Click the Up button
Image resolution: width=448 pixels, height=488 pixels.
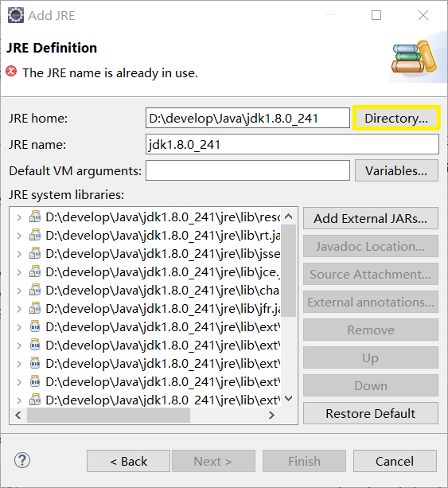(371, 357)
